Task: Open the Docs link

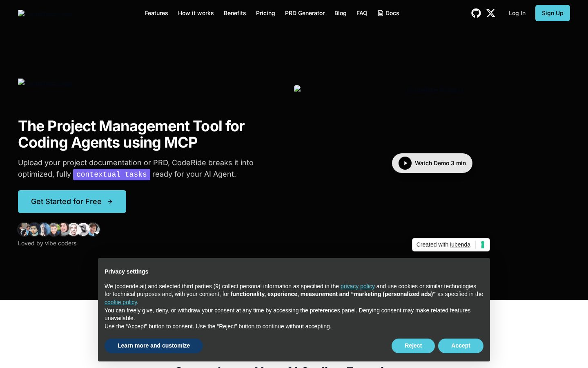Action: (388, 13)
